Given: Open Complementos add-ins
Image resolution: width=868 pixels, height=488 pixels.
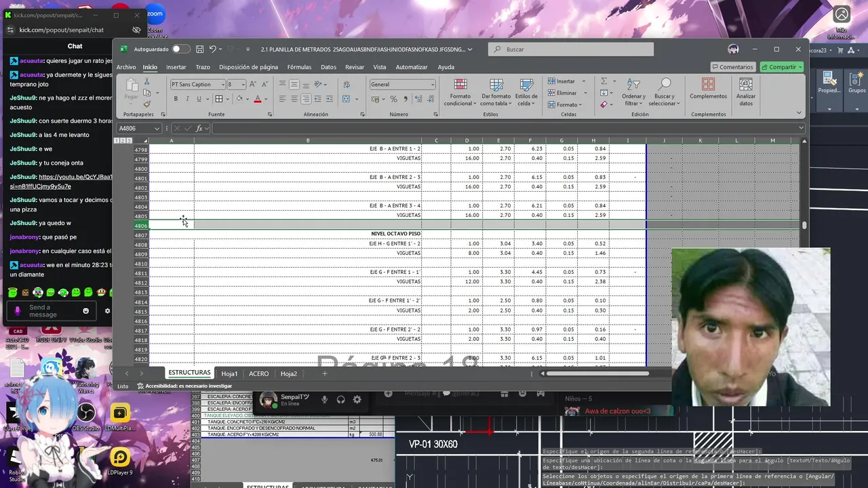Looking at the screenshot, I should (x=708, y=89).
